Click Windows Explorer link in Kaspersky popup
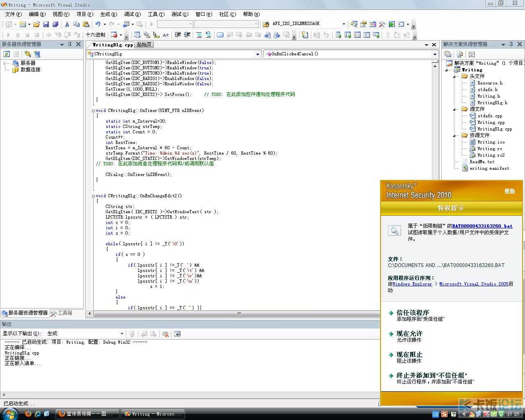This screenshot has width=525, height=420. tap(412, 284)
